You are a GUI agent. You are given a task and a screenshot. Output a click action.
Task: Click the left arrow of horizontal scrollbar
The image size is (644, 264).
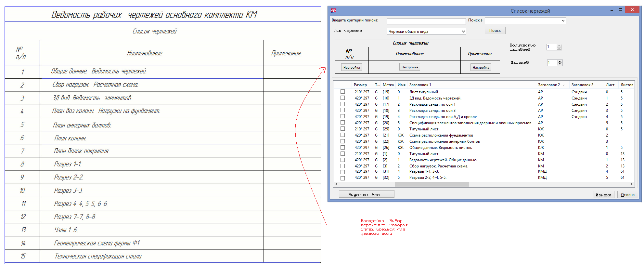coord(336,184)
